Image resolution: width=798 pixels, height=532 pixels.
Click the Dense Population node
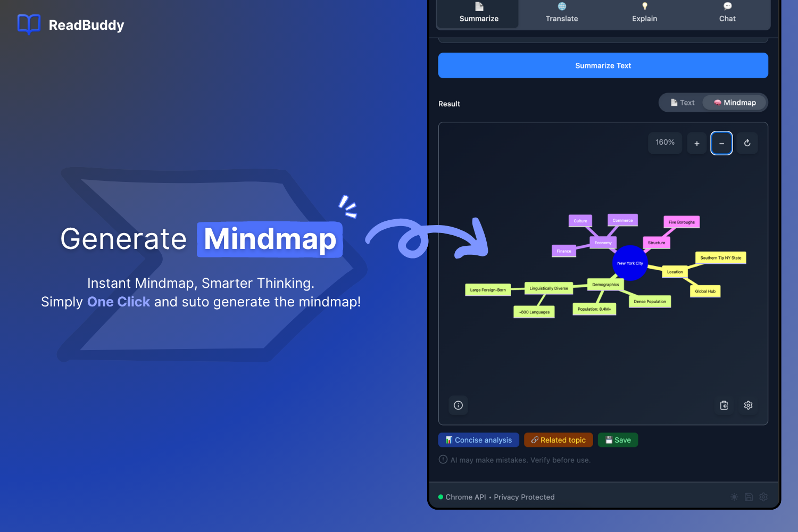[x=650, y=302]
